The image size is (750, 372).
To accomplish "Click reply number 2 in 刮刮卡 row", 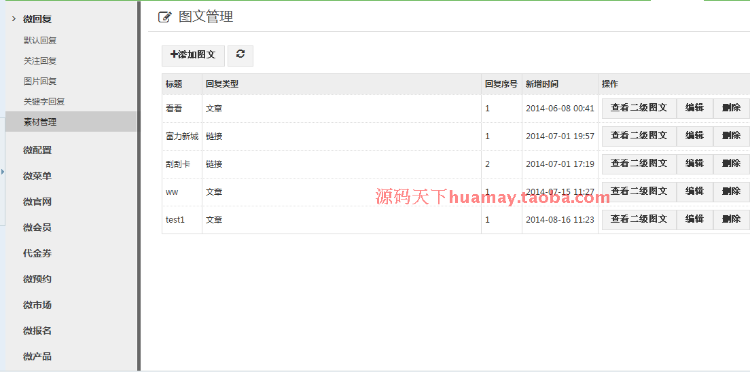I will click(487, 164).
